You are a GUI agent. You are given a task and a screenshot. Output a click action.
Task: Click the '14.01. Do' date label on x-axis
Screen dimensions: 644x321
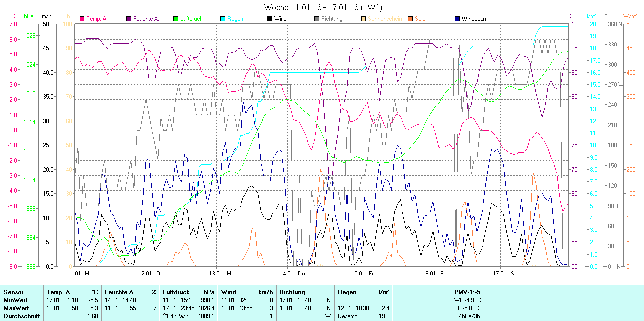[x=293, y=273]
